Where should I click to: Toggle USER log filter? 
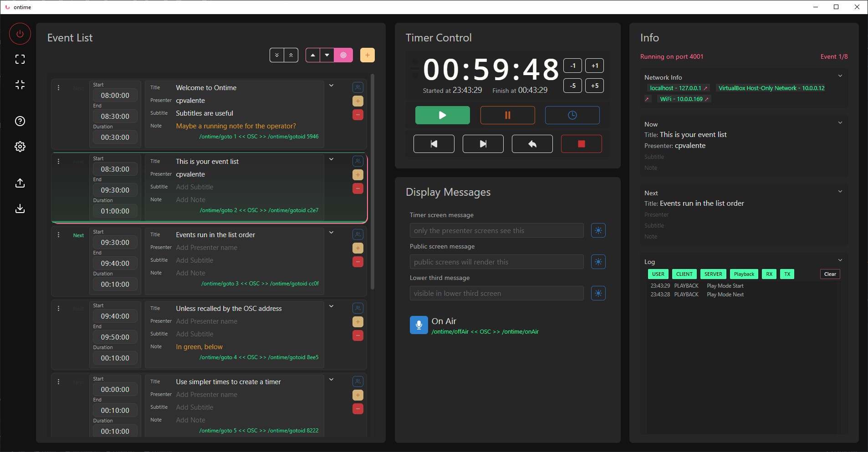tap(658, 274)
